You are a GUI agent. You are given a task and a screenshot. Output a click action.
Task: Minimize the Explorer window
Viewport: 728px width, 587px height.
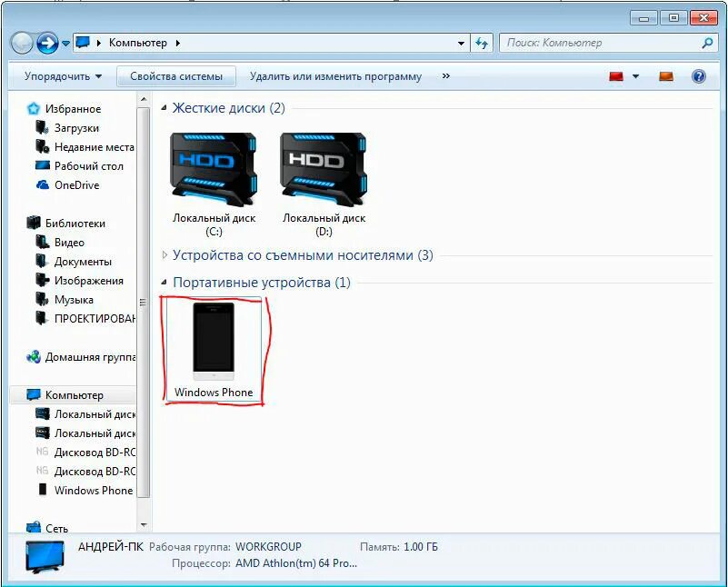(643, 18)
